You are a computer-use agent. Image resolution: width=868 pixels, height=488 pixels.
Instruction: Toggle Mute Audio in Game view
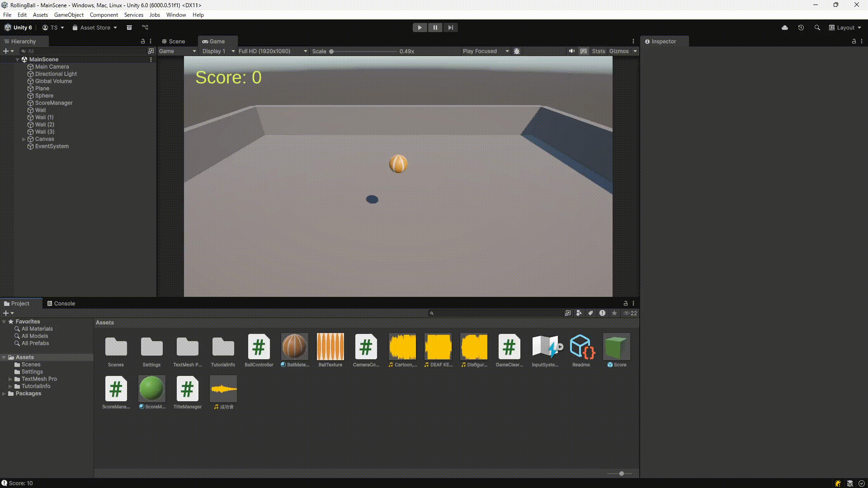pyautogui.click(x=572, y=51)
